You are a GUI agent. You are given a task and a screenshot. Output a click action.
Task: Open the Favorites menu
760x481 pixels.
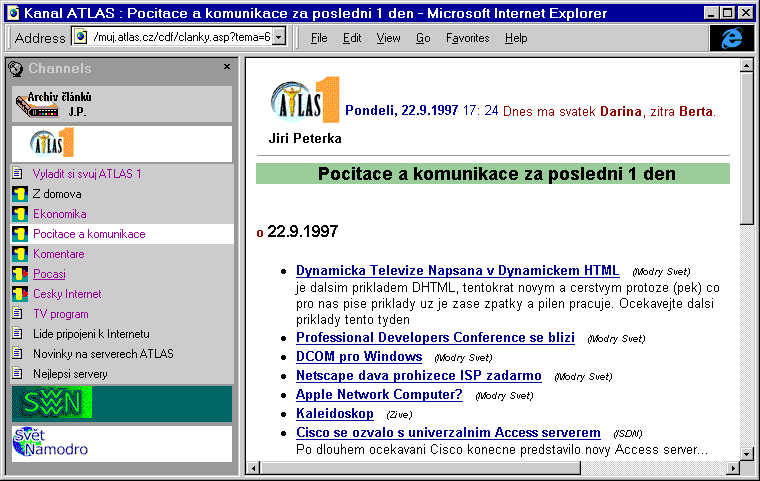pyautogui.click(x=467, y=38)
